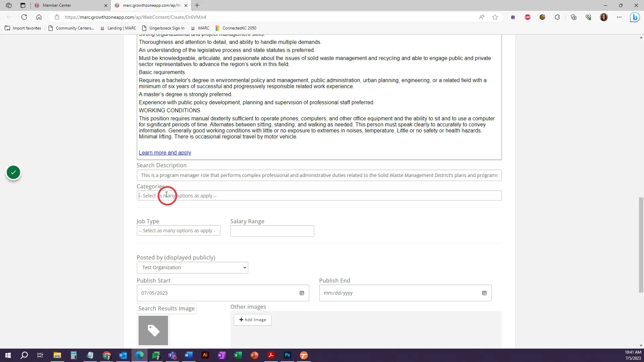Launch Outlook from the taskbar
644x362 pixels.
coord(123,355)
